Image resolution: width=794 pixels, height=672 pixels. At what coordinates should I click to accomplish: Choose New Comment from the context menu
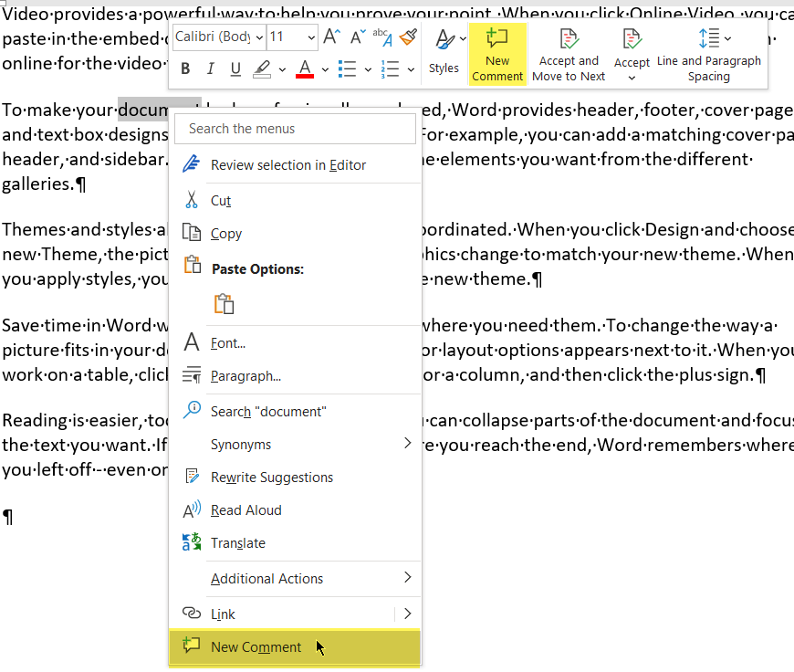tap(256, 647)
